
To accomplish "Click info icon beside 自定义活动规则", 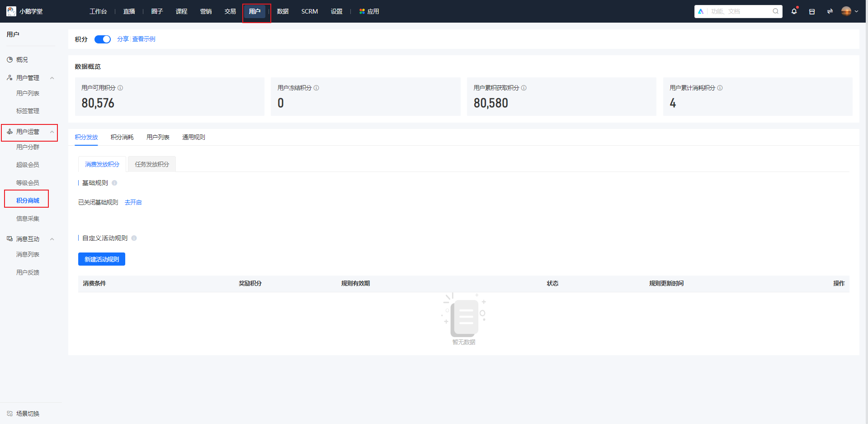I will [x=134, y=238].
